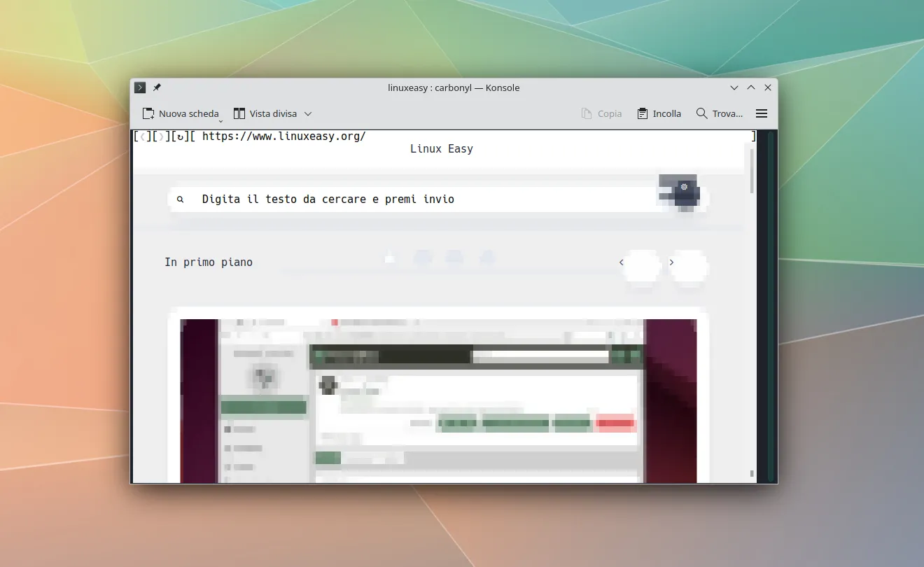The image size is (924, 567).
Task: Open the Konsole hamburger menu
Action: point(762,113)
